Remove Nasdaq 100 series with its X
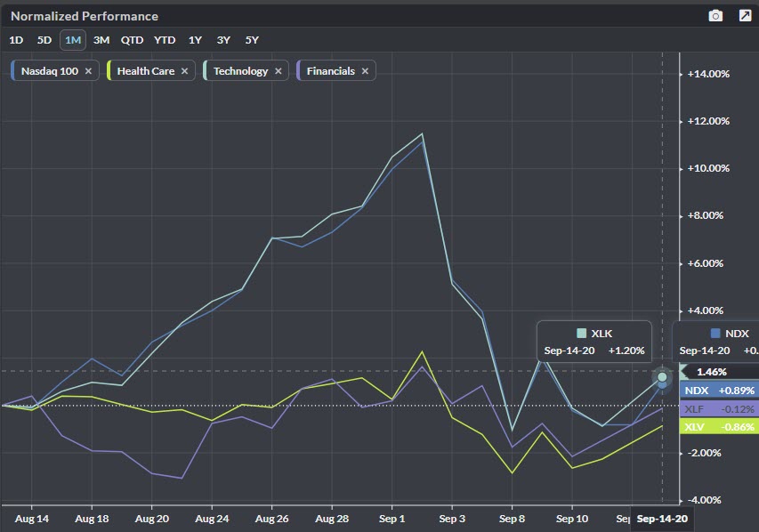The image size is (759, 532). click(x=88, y=71)
